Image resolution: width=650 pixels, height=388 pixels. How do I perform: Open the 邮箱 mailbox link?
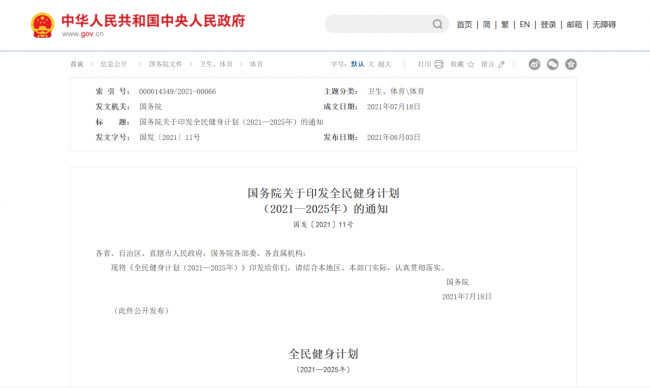[574, 24]
